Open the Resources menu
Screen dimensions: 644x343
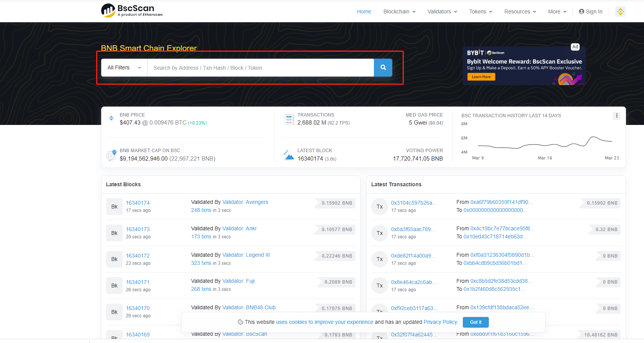pos(520,11)
